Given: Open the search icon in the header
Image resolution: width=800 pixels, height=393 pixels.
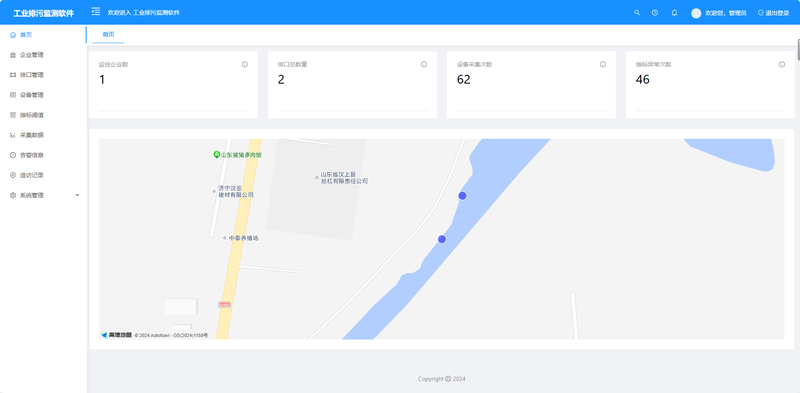Looking at the screenshot, I should click(x=637, y=13).
